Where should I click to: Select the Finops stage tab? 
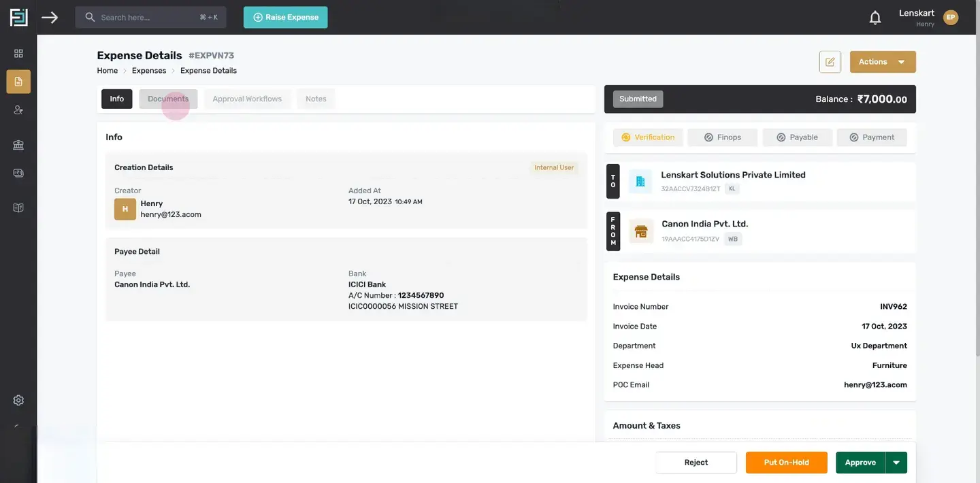[x=723, y=137]
